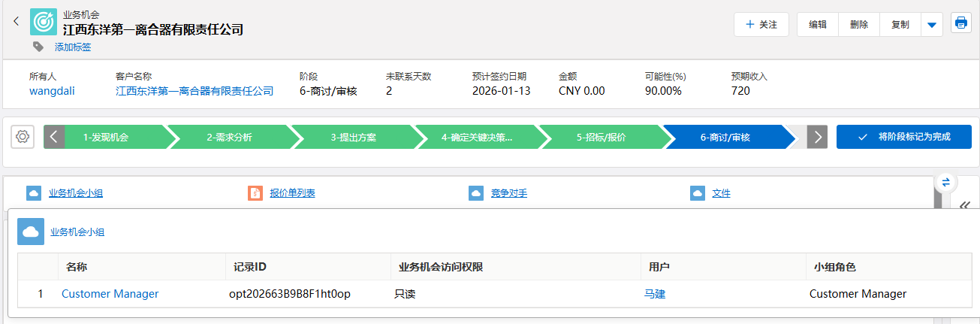Click the 添加标签 link
This screenshot has width=980, height=324.
point(73,47)
